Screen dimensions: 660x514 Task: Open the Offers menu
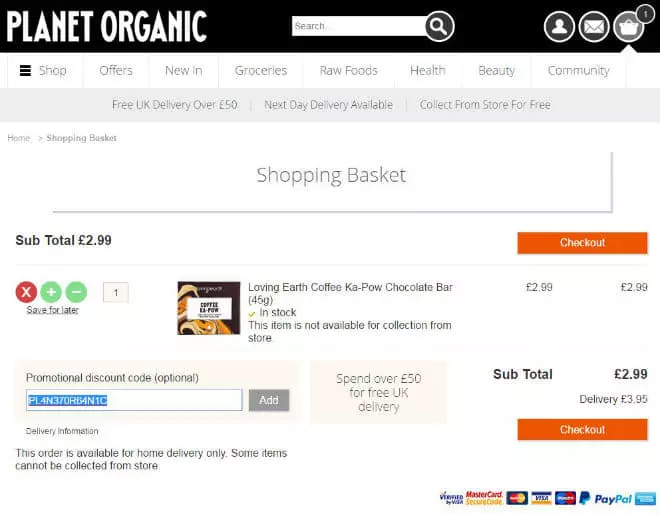tap(116, 70)
